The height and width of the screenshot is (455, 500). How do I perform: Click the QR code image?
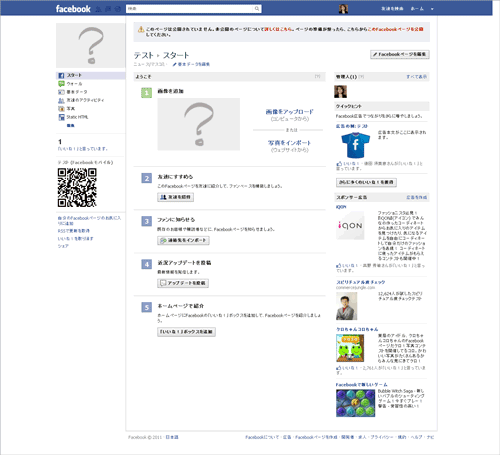[77, 187]
